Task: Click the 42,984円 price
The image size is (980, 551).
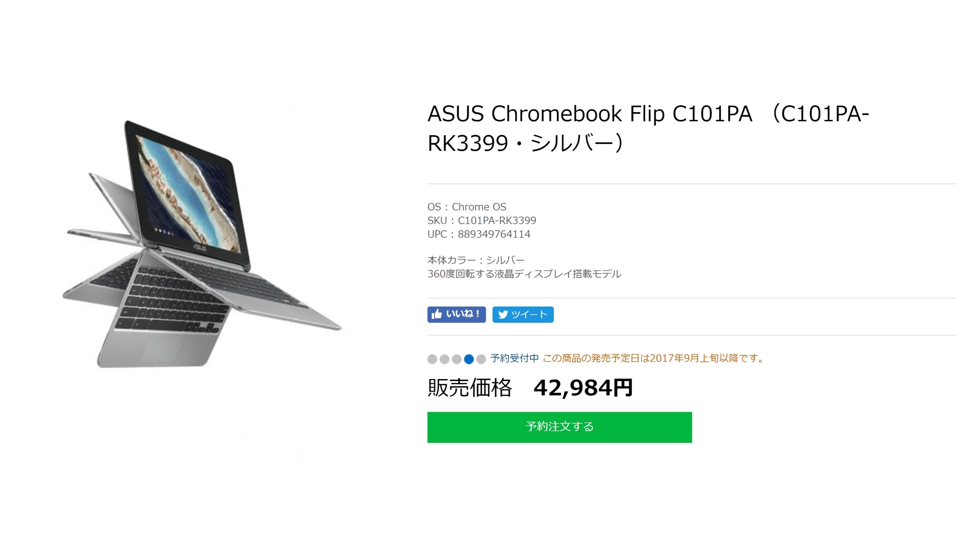Action: click(583, 388)
